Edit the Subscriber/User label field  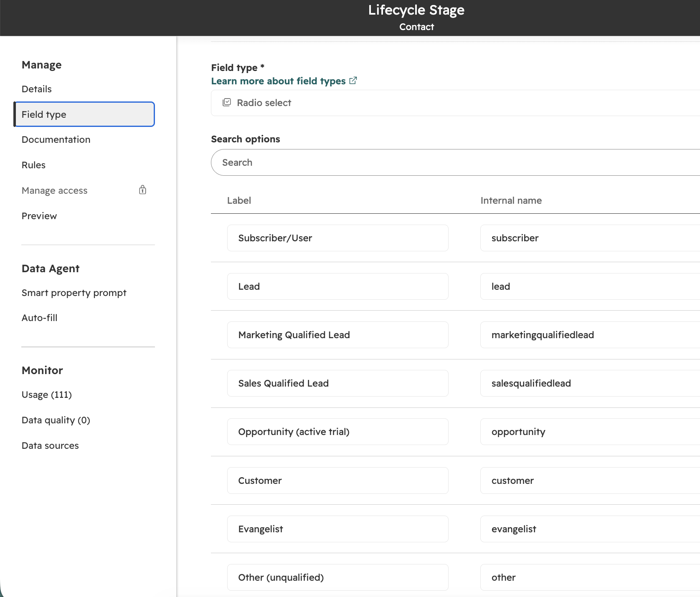338,238
